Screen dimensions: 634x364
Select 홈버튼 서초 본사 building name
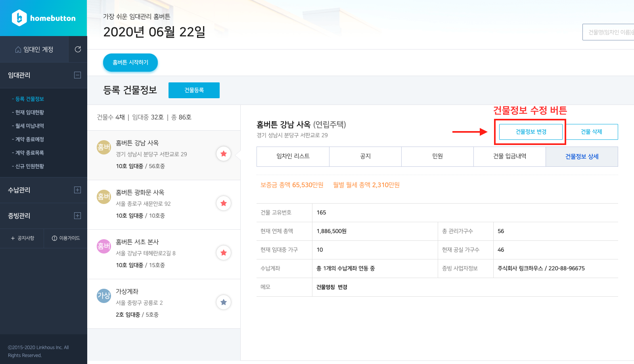[137, 242]
